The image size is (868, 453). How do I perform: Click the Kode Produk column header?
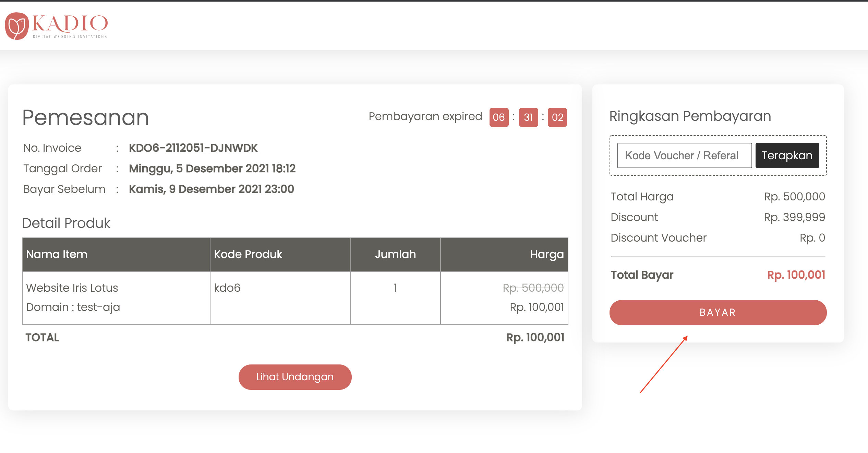coord(248,254)
